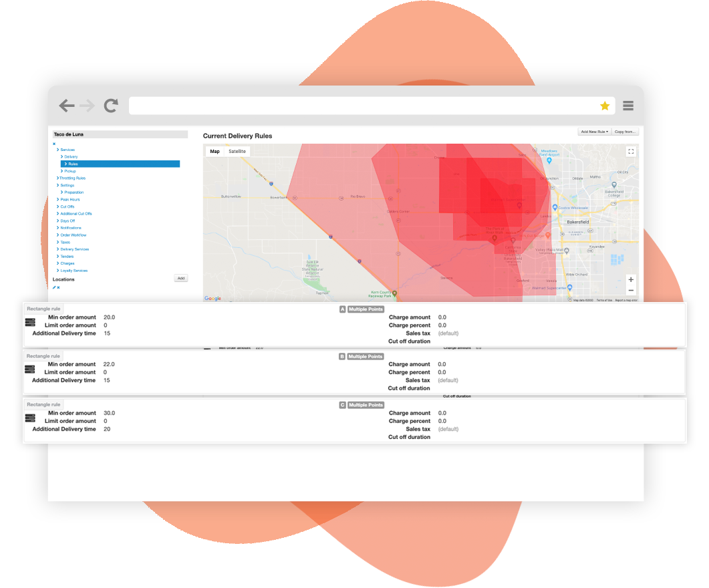This screenshot has height=588, width=709.
Task: Click the Kern County Raceway Park marker
Action: (x=395, y=293)
